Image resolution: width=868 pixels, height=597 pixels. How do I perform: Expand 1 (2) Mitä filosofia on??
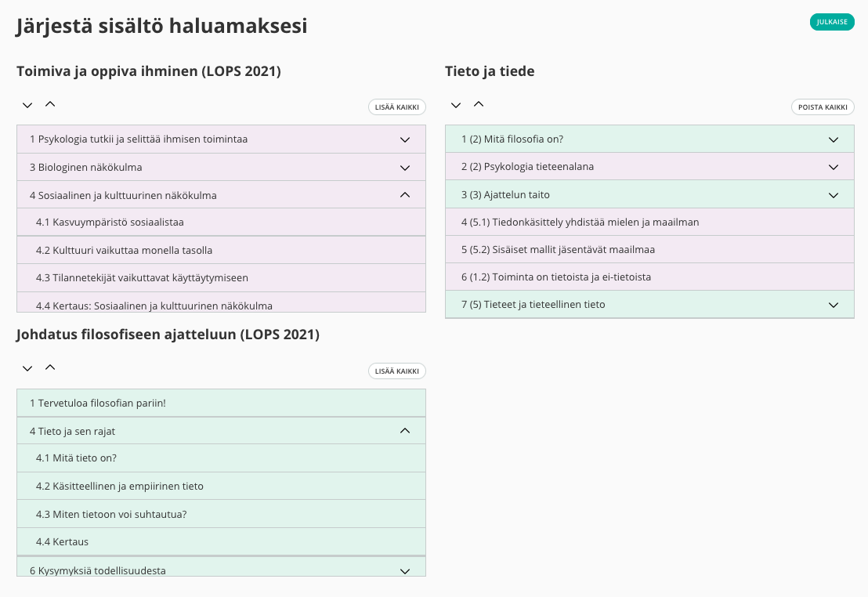(x=834, y=139)
